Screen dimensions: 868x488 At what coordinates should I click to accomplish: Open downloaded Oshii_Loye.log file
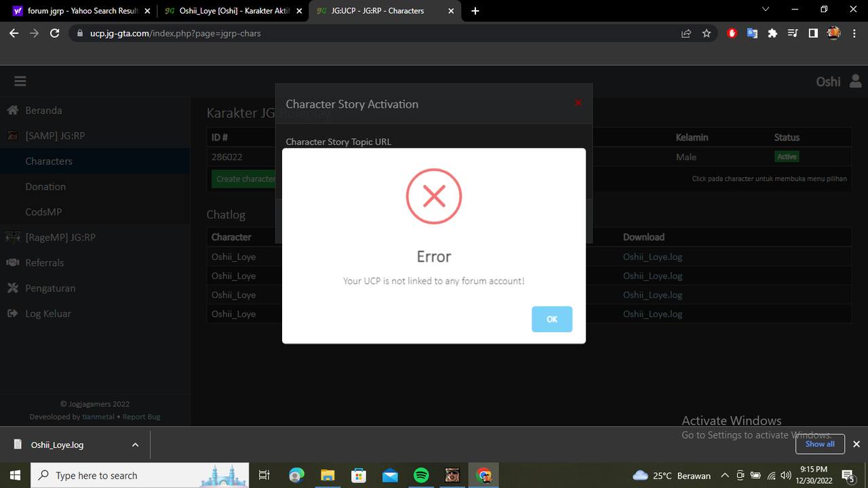(57, 445)
